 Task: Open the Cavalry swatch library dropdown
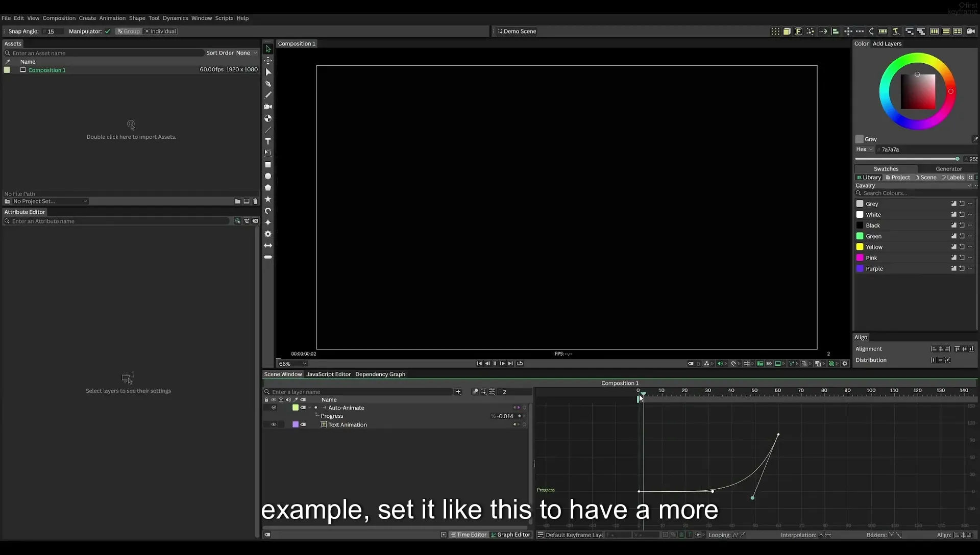pos(913,186)
